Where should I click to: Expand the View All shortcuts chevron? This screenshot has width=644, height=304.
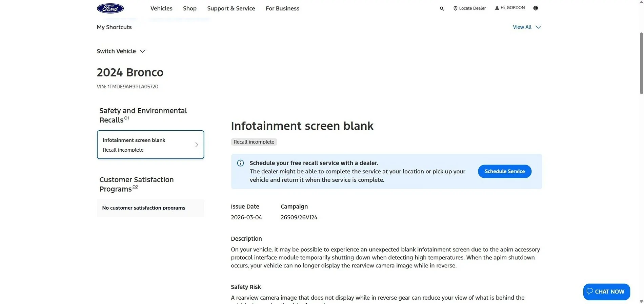pyautogui.click(x=538, y=27)
